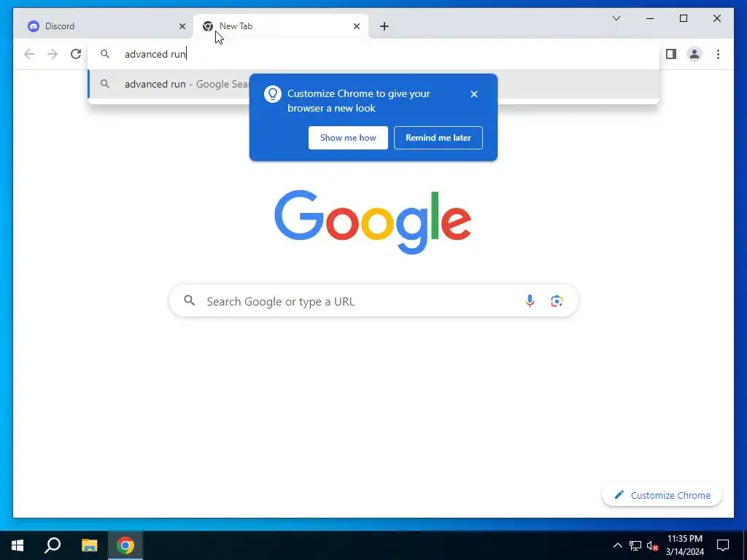Go forward to next page
Image resolution: width=747 pixels, height=560 pixels.
click(x=53, y=54)
